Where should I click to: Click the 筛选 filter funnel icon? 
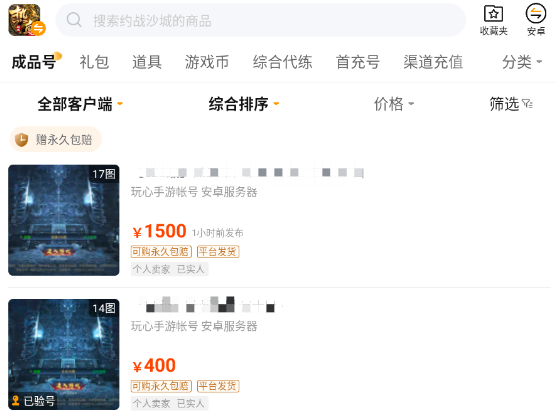(527, 104)
